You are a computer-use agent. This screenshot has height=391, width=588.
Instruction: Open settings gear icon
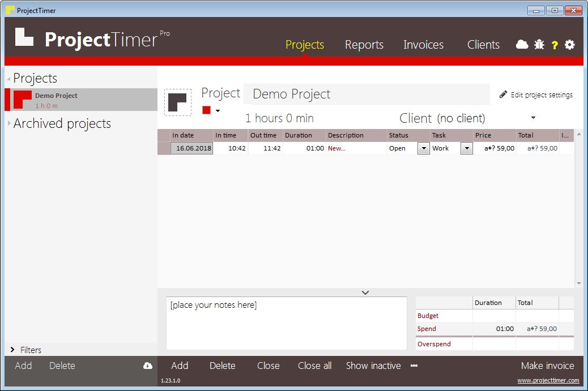click(570, 45)
